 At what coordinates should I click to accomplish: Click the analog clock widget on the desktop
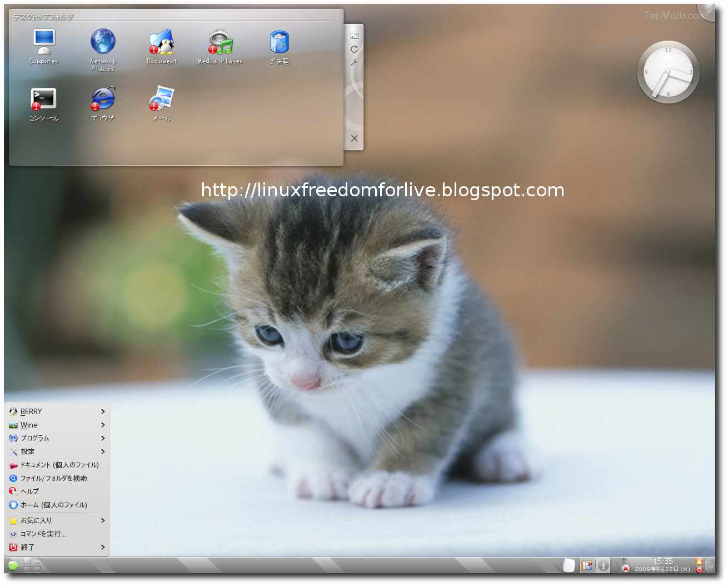coord(668,72)
